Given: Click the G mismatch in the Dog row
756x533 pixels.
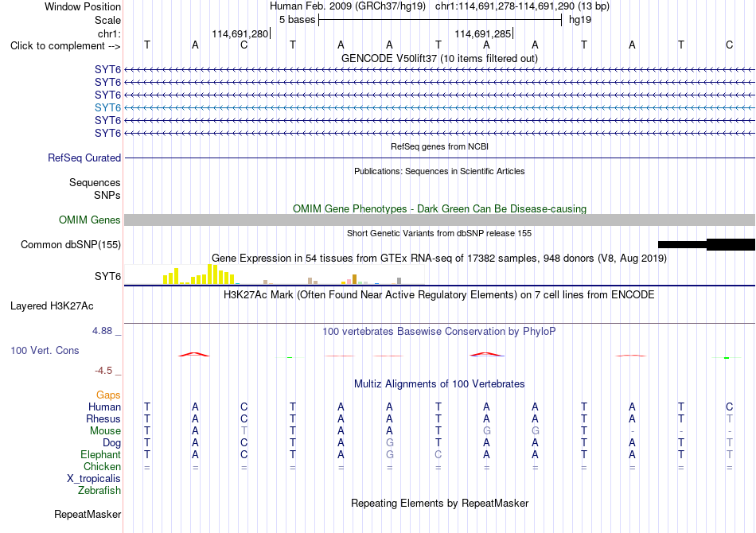Looking at the screenshot, I should click(x=390, y=442).
